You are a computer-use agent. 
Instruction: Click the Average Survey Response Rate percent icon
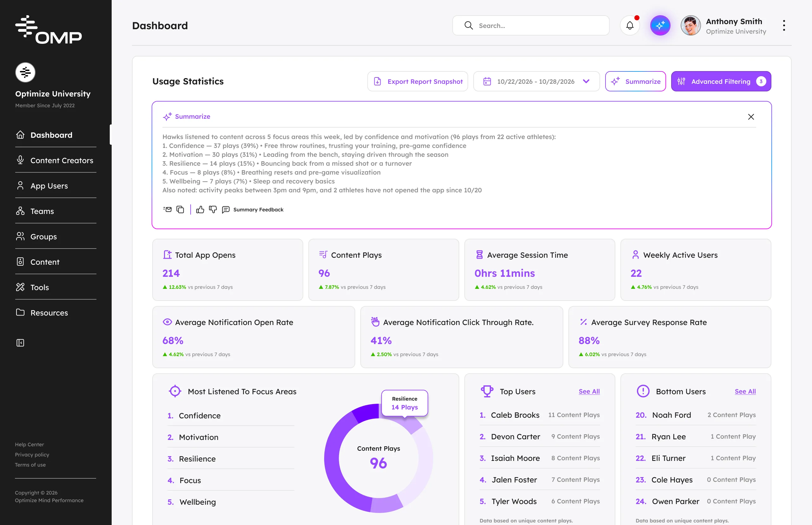coord(583,322)
